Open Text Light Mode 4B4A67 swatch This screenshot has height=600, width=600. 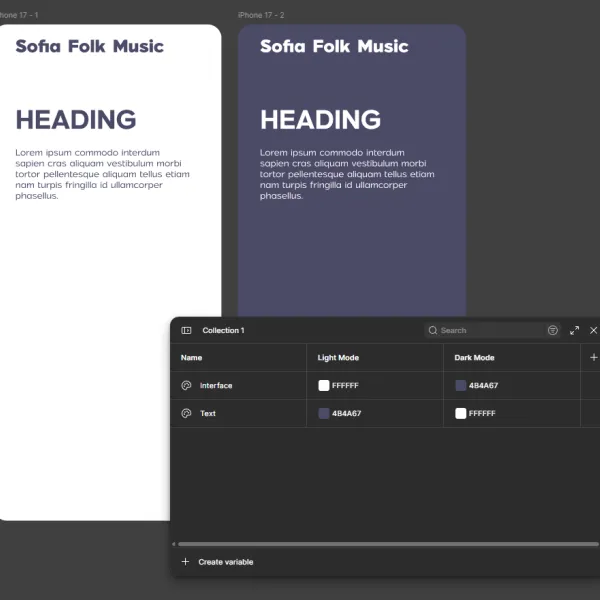coord(324,413)
